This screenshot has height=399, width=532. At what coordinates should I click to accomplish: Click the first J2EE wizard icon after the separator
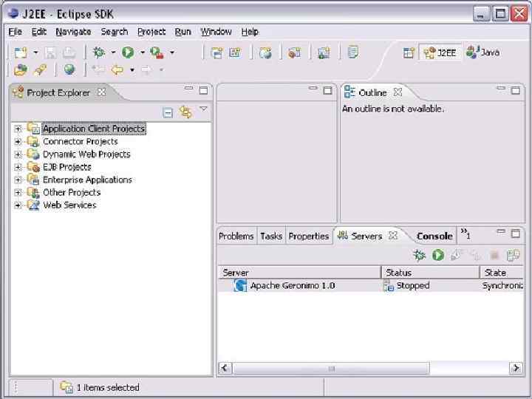tap(216, 52)
